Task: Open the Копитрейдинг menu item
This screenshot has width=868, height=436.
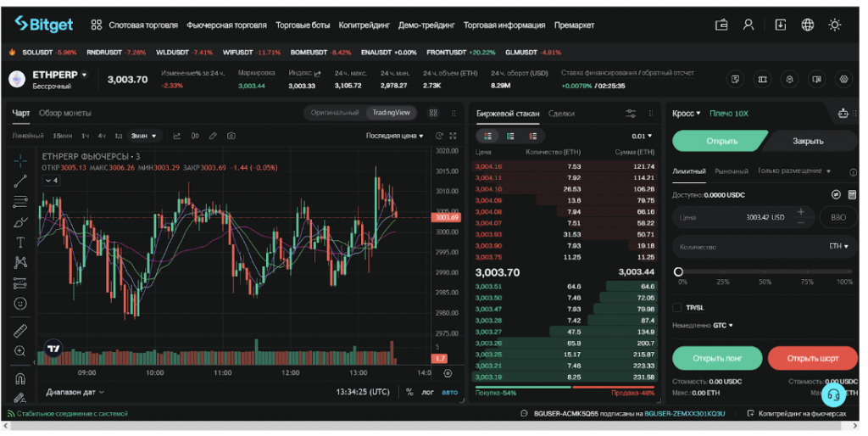Action: coord(363,25)
